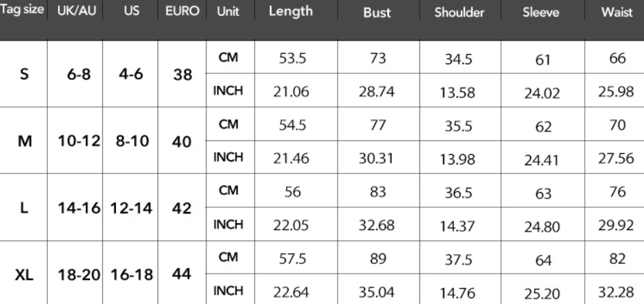The width and height of the screenshot is (644, 304).
Task: Click the Sleeve column header
Action: 542,13
